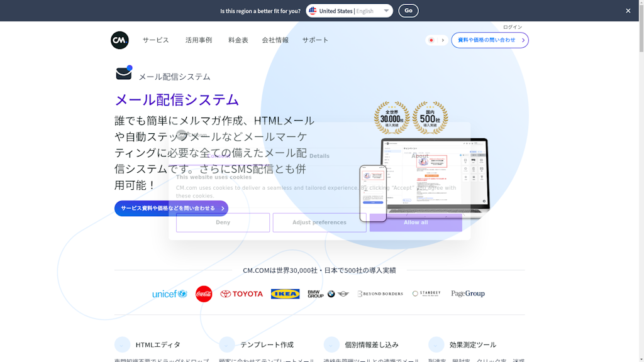Expand the 会社情報 menu
The width and height of the screenshot is (644, 362).
(275, 40)
